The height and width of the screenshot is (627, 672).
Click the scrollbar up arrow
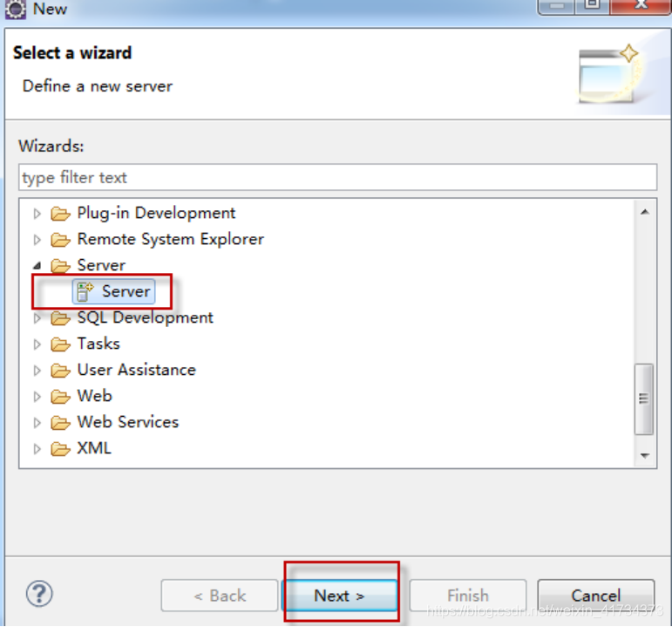[x=645, y=212]
